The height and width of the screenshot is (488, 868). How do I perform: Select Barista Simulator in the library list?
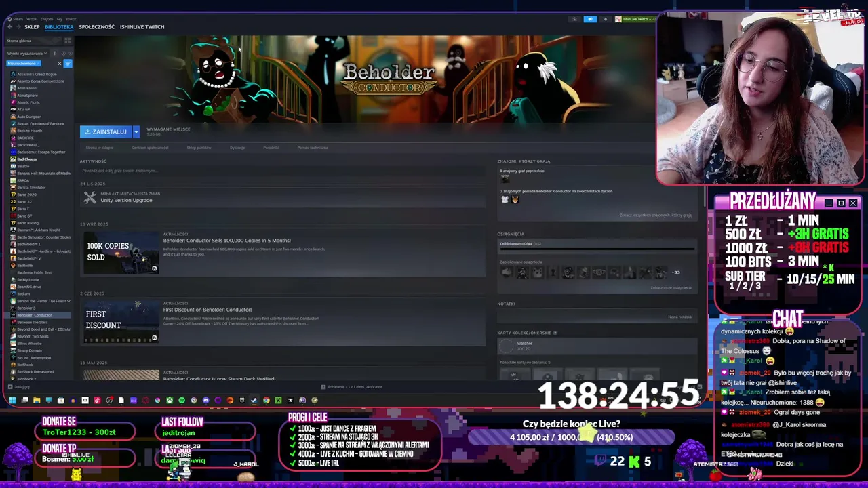tap(31, 188)
